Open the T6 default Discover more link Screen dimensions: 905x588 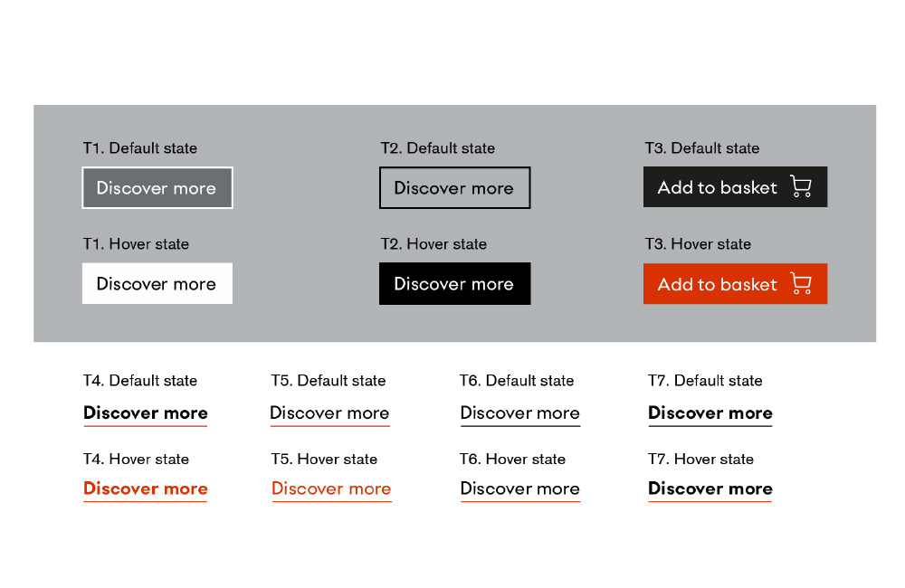point(520,413)
